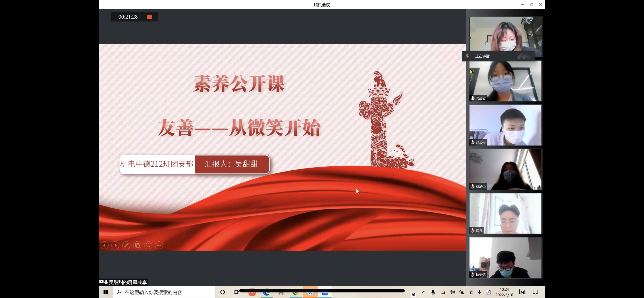Open the slideshow zoom magnifier

tap(148, 245)
